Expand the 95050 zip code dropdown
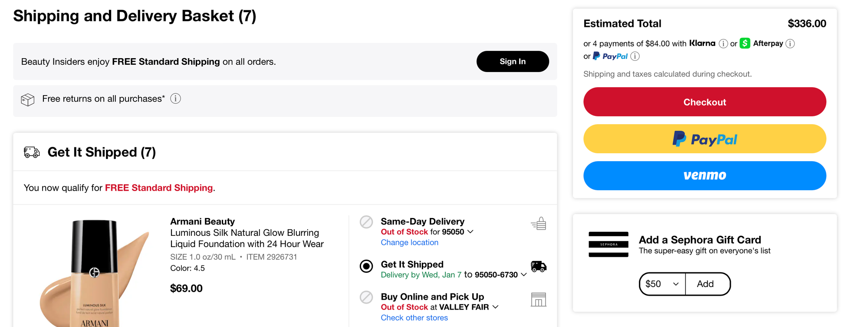The width and height of the screenshot is (868, 327). pos(470,232)
